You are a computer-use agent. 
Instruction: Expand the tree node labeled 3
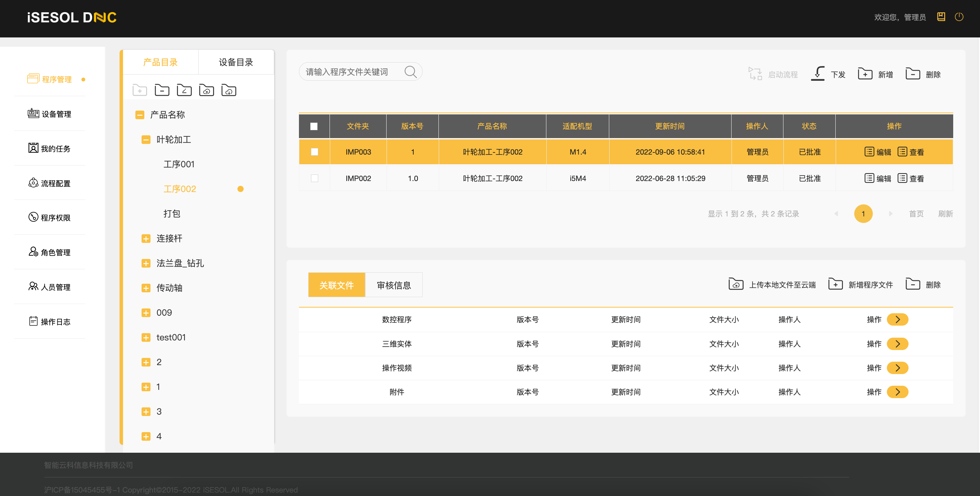[146, 412]
